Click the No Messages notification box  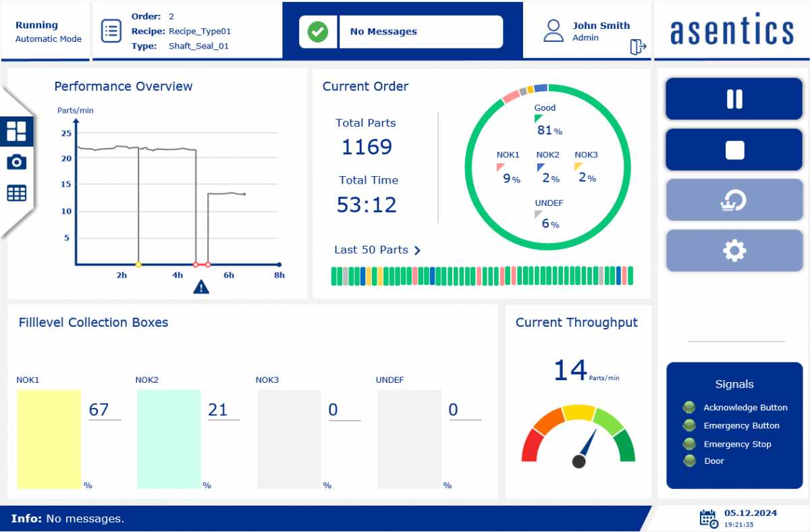tap(421, 32)
